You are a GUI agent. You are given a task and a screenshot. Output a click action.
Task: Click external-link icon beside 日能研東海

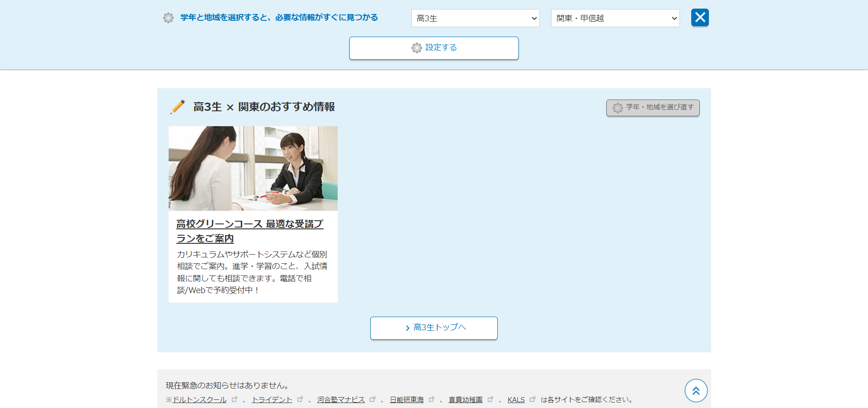431,399
